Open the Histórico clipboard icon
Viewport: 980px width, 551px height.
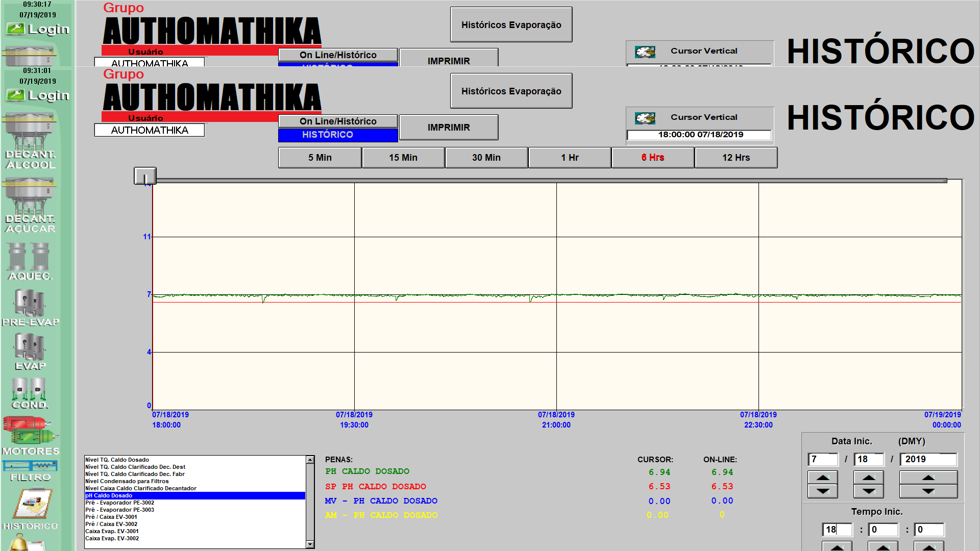[x=30, y=509]
